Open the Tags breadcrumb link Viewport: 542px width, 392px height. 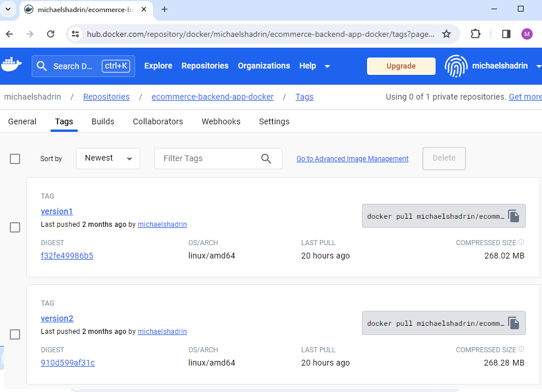click(304, 97)
